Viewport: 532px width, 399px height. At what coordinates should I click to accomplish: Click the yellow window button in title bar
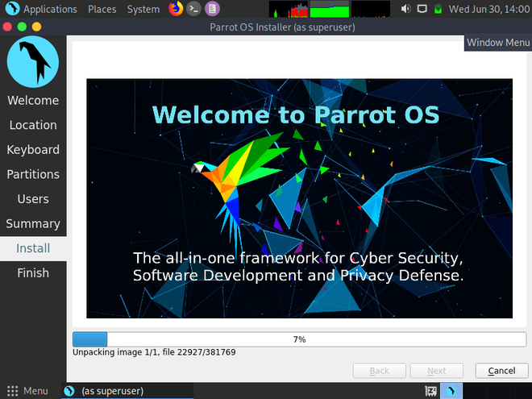coord(36,27)
